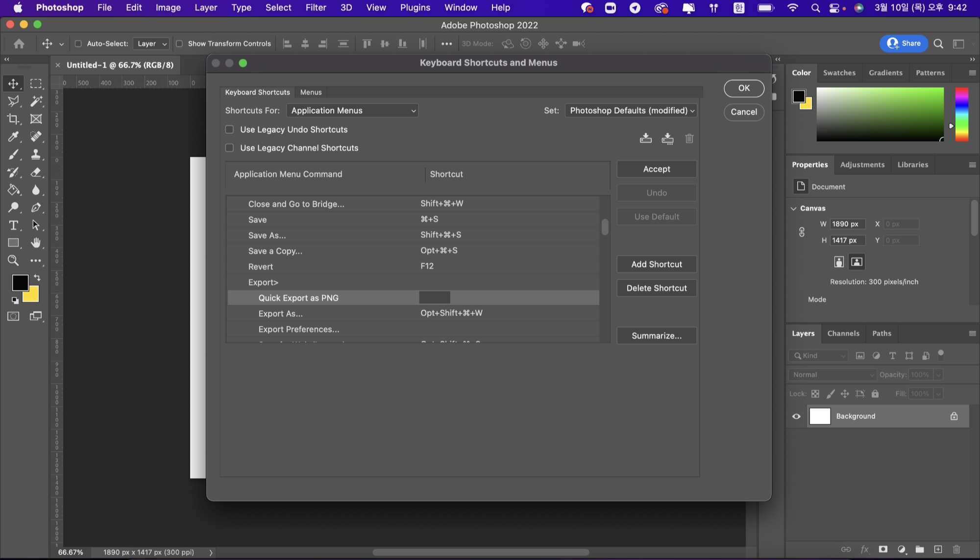Select the Polygonal Lasso tool

pos(13,101)
